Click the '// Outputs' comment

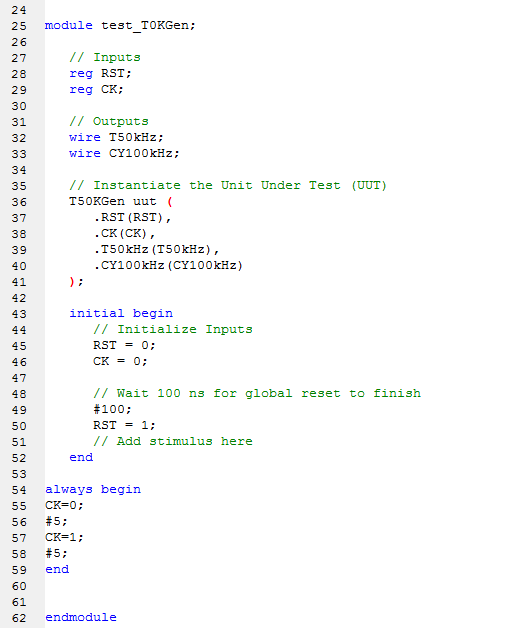tap(109, 121)
